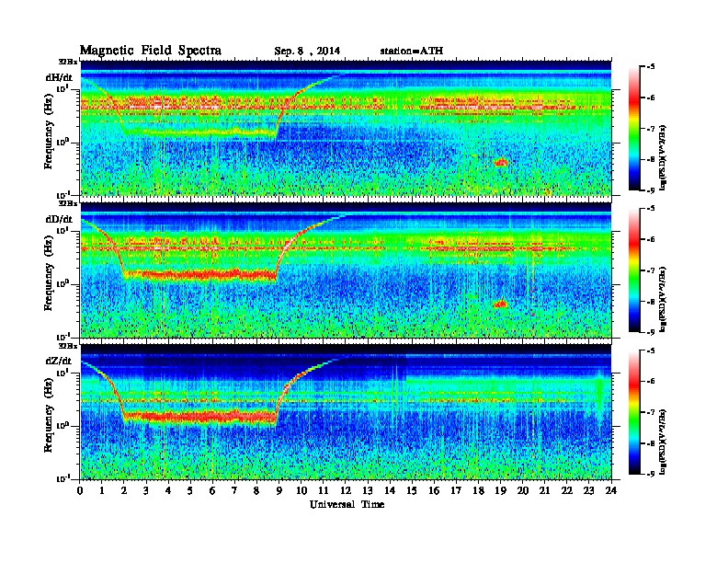Click the -9 value on dH/dt color bar
The height and width of the screenshot is (563, 728).
click(x=651, y=190)
